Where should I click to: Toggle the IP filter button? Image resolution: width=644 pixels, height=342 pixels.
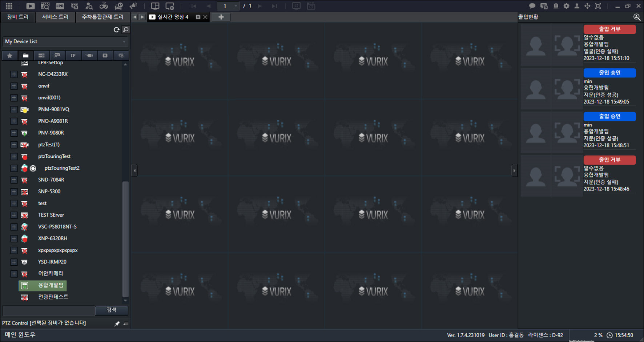[73, 56]
